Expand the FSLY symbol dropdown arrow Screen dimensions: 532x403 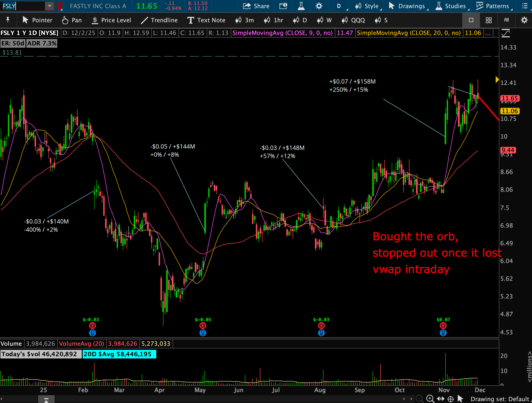49,6
